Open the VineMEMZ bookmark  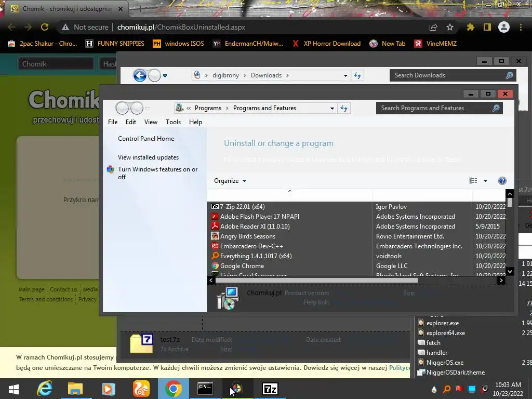pyautogui.click(x=436, y=44)
